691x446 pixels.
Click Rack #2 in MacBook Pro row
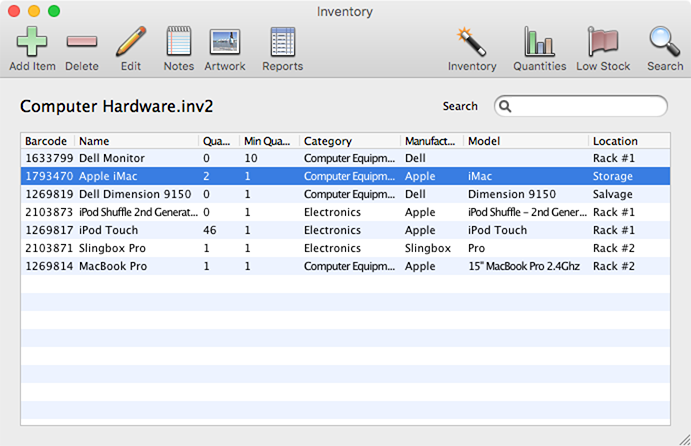tap(613, 267)
